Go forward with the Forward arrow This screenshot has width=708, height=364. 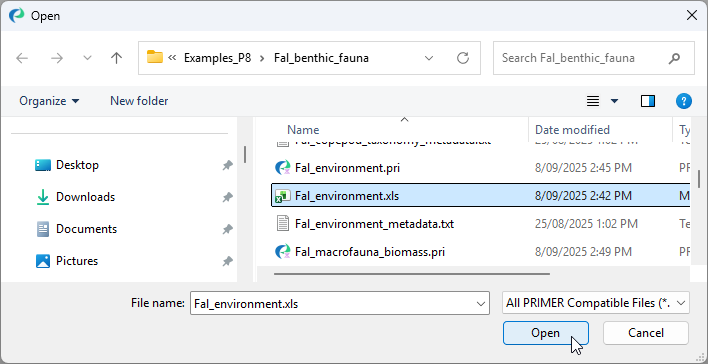(56, 58)
